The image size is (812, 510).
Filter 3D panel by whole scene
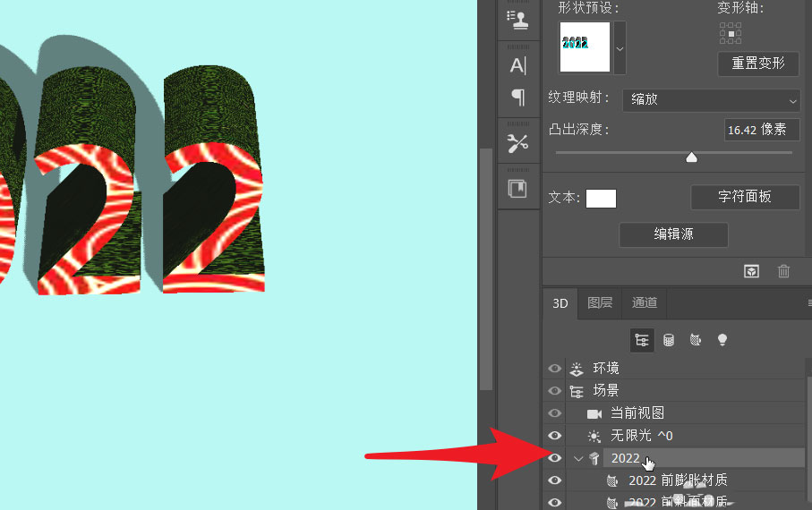(642, 340)
